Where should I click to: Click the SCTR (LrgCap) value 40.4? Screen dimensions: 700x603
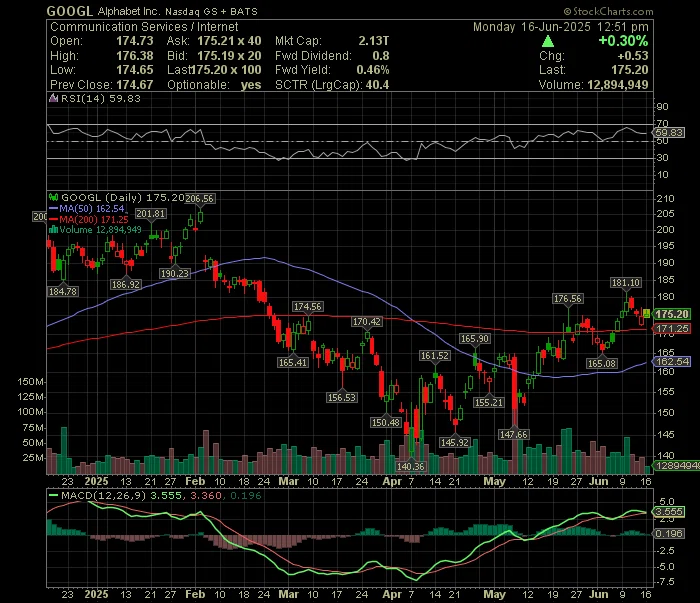(377, 85)
